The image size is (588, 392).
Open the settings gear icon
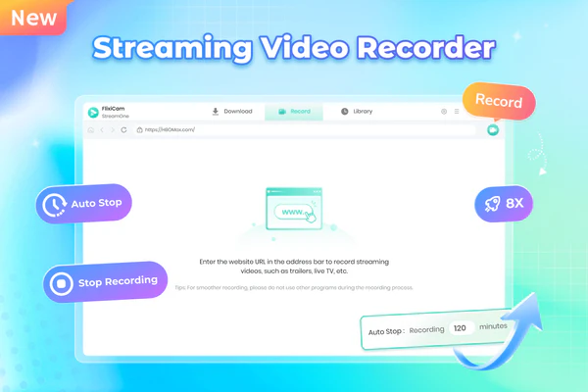[x=444, y=112]
